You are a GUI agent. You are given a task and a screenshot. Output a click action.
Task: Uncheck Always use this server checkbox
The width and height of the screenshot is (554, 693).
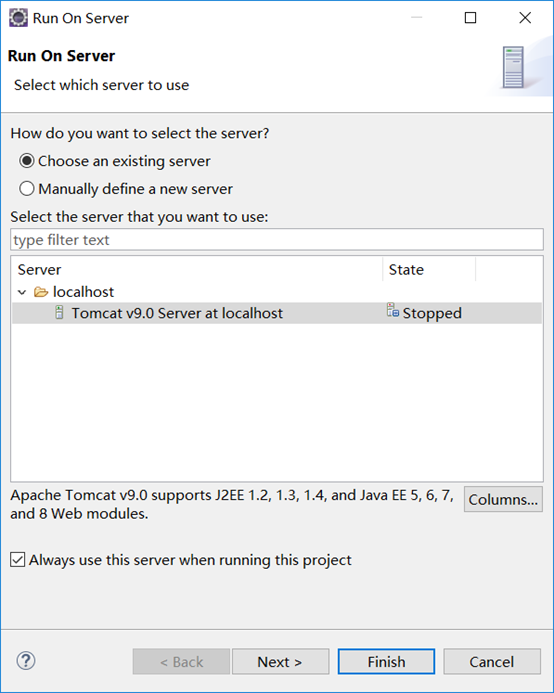pyautogui.click(x=18, y=560)
